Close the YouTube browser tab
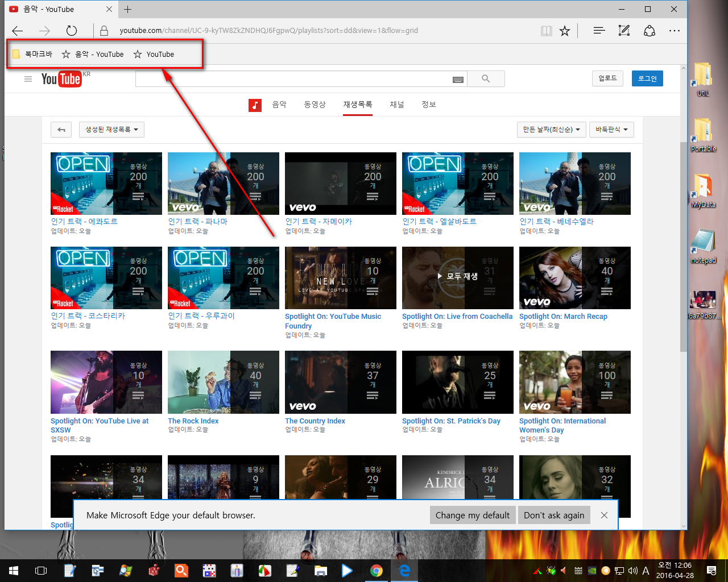Screen dimensions: 728x582 click(109, 9)
